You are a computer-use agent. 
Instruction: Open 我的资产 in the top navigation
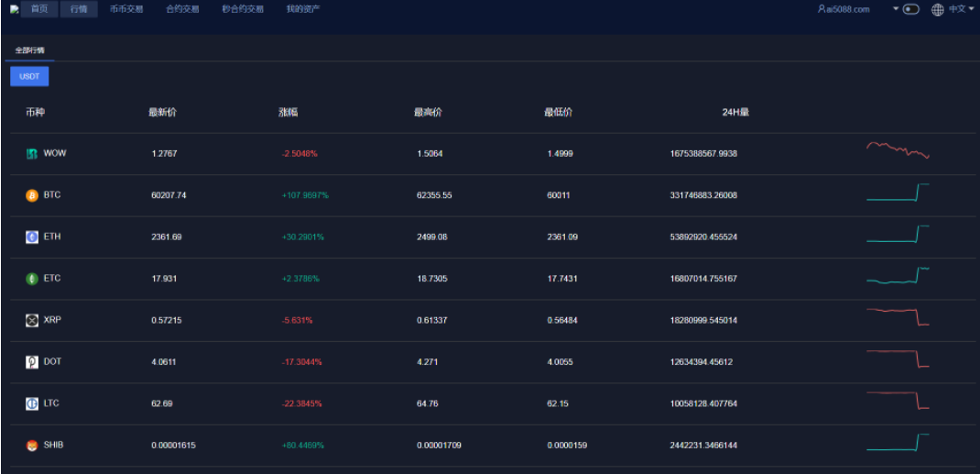click(303, 9)
